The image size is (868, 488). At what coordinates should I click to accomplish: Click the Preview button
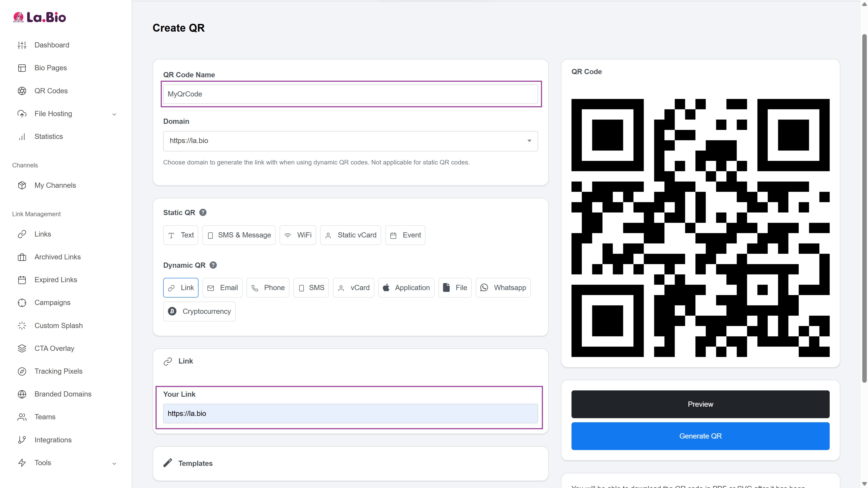point(700,404)
